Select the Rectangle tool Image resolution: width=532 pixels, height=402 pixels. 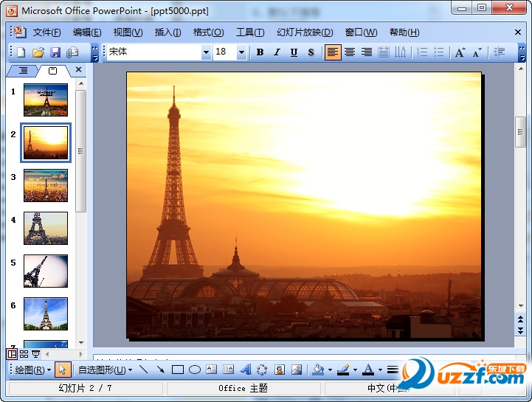(177, 370)
